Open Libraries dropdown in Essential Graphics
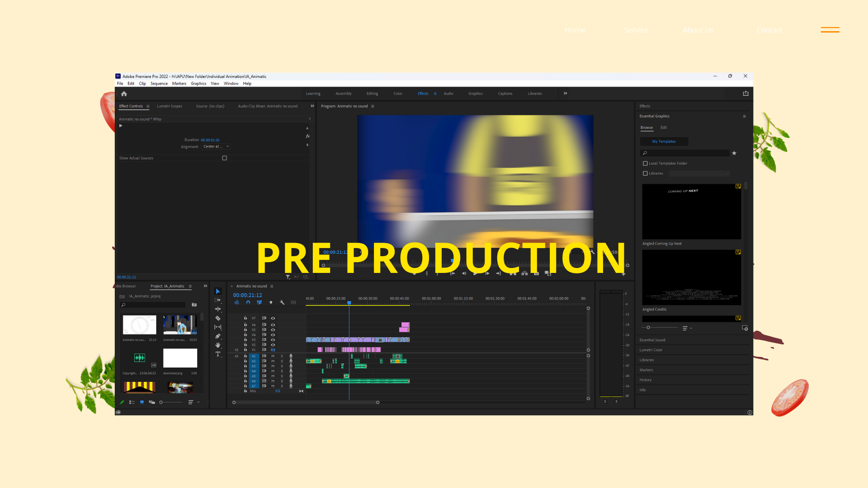This screenshot has width=868, height=488. pos(699,174)
